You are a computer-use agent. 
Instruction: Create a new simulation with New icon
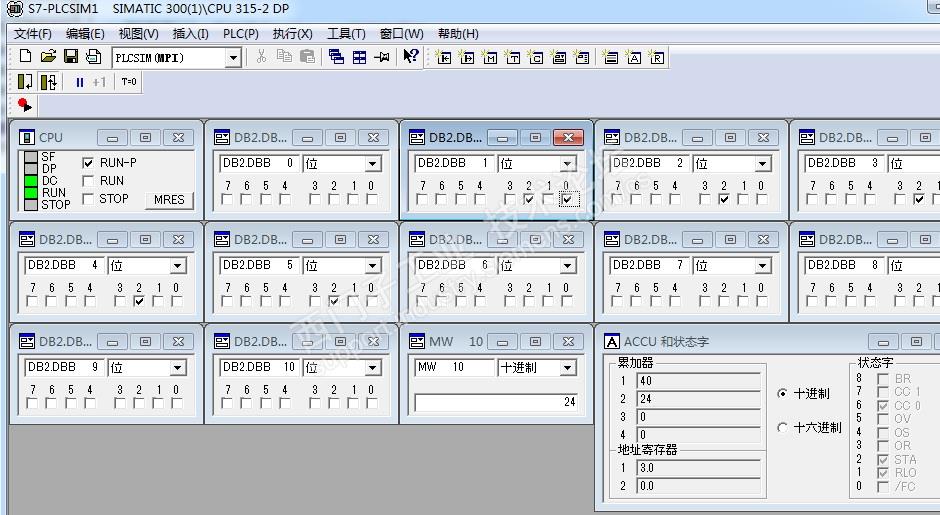(x=25, y=56)
